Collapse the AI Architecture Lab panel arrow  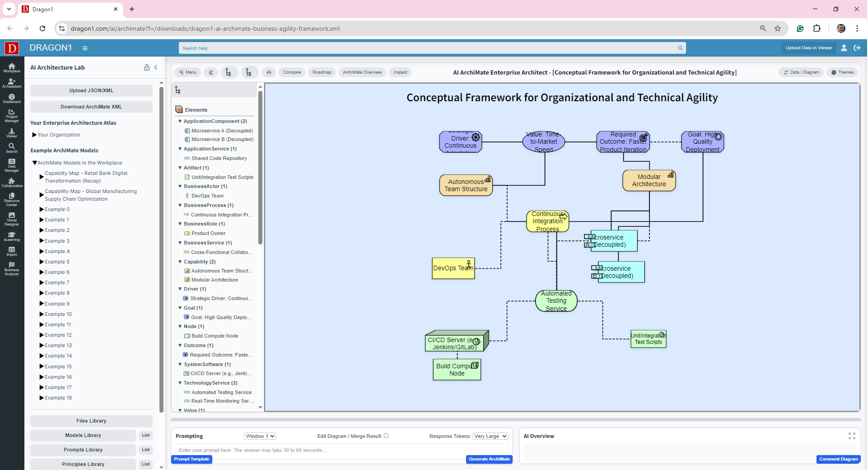[x=156, y=67]
